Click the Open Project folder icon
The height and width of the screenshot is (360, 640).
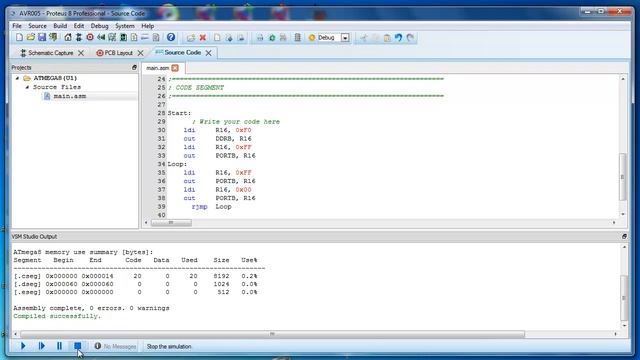[x=31, y=38]
